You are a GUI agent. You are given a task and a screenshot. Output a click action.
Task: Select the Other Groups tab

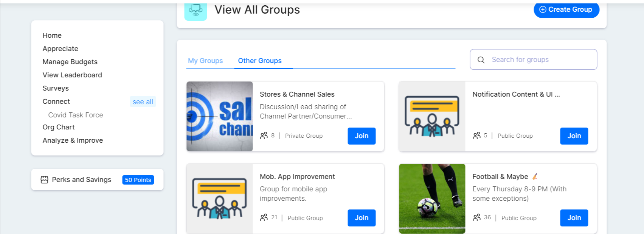(260, 61)
